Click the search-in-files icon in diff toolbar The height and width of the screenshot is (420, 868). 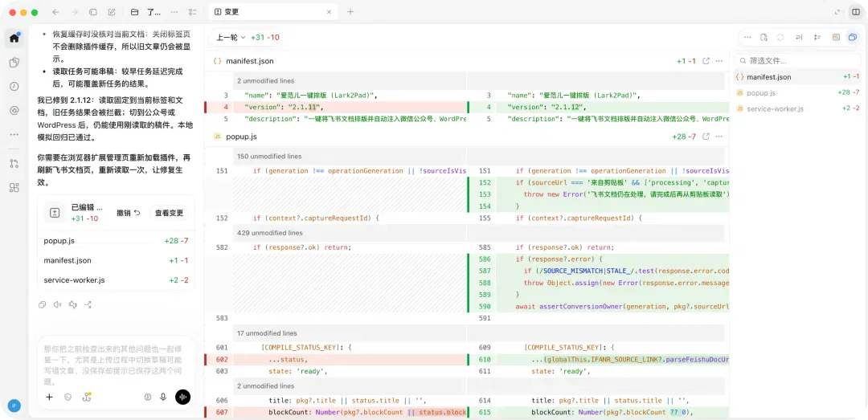point(764,37)
